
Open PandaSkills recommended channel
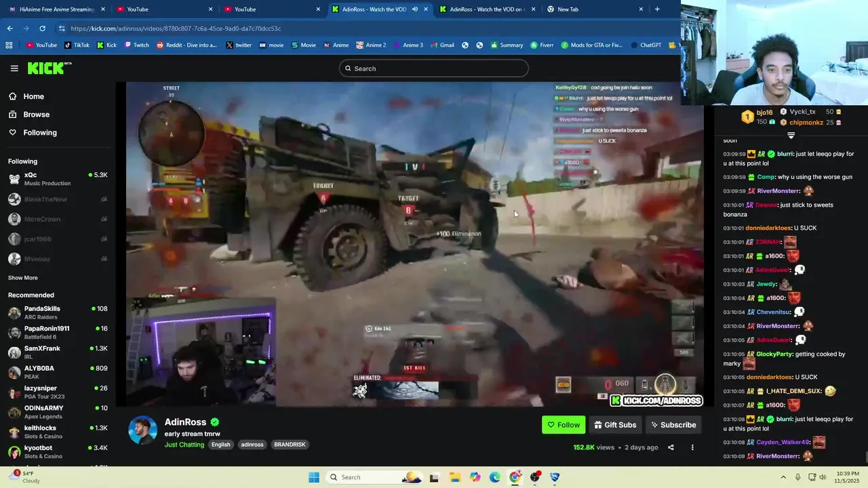58,312
